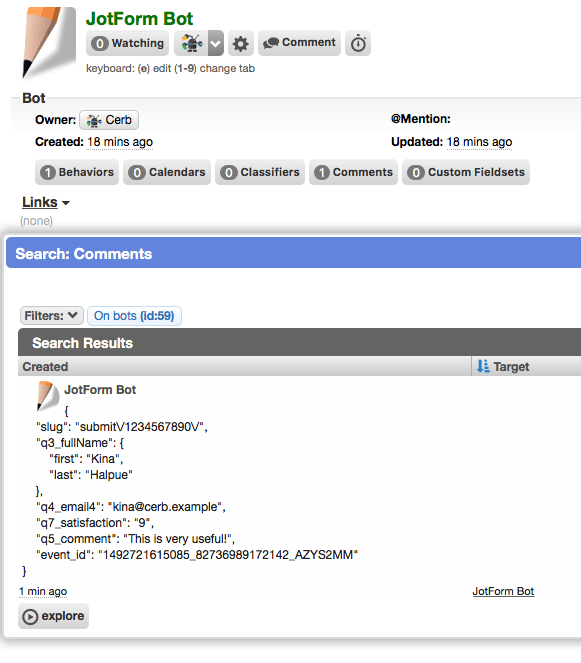Click the pencil avatar in comment result

tap(48, 396)
